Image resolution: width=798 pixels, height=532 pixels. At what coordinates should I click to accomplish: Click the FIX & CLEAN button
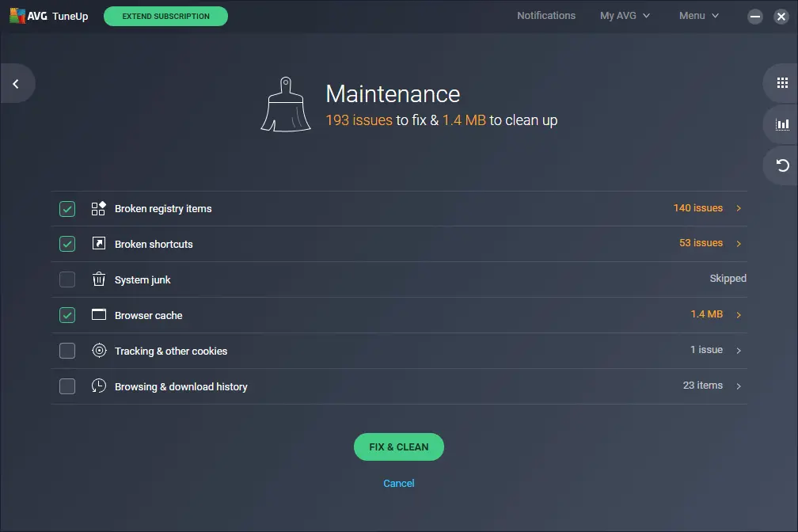pyautogui.click(x=398, y=447)
